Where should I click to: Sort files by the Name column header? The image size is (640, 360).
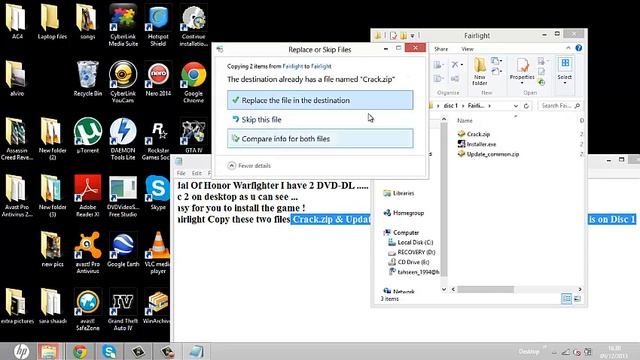coord(464,120)
